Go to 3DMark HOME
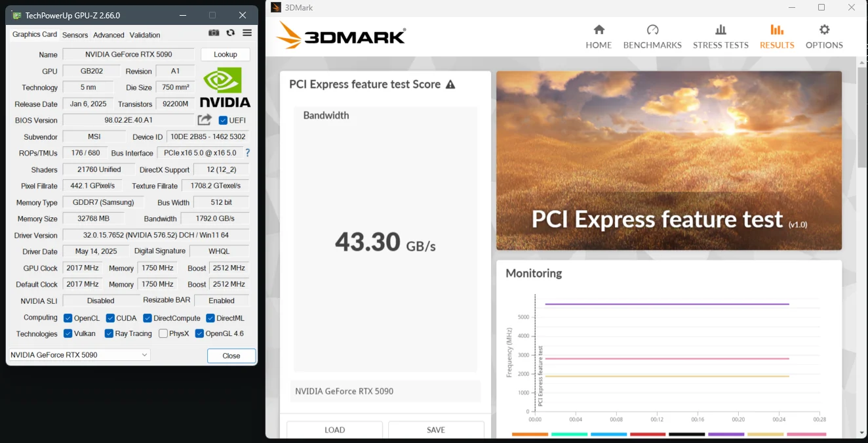The width and height of the screenshot is (868, 443). click(599, 37)
